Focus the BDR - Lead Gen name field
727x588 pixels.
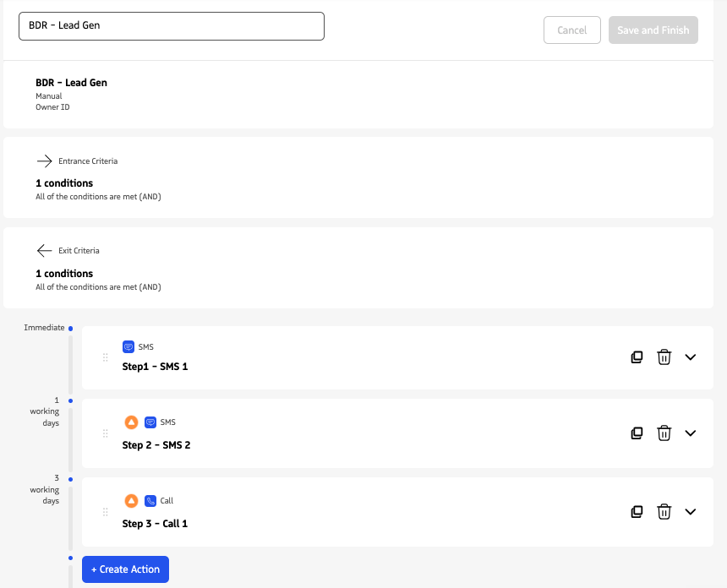tap(172, 26)
